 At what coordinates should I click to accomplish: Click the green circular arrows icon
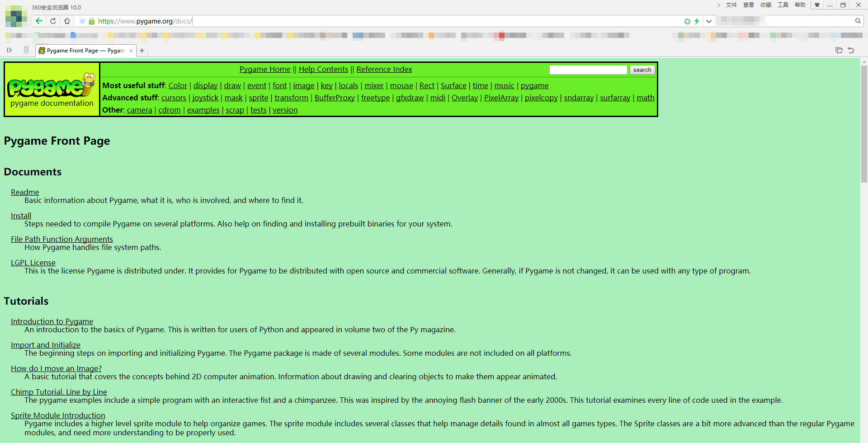[687, 21]
